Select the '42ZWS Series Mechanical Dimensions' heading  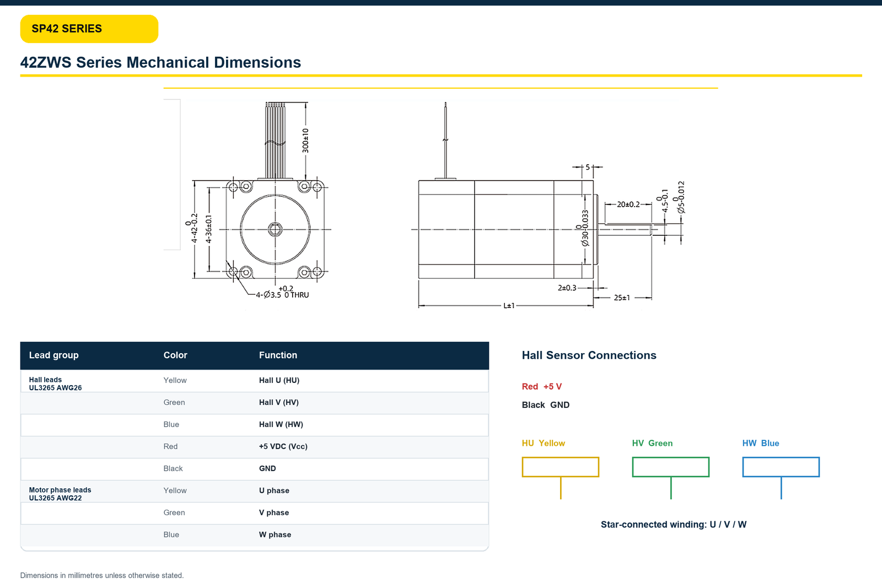[160, 62]
